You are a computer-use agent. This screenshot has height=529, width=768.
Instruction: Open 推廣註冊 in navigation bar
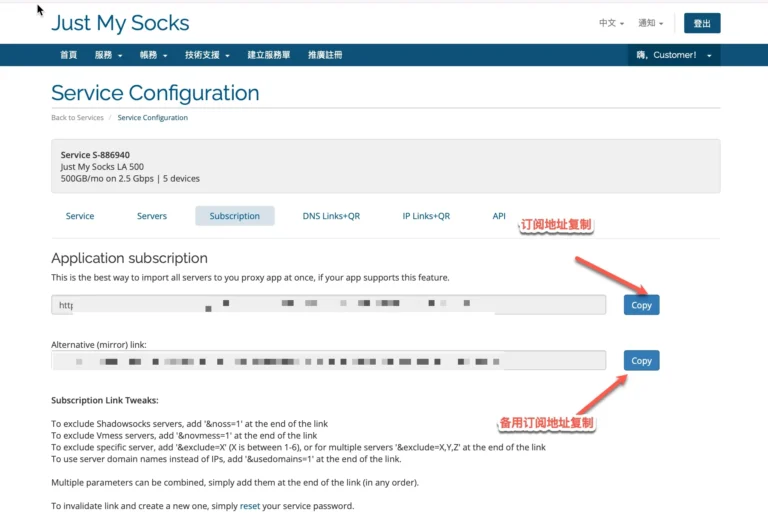325,55
